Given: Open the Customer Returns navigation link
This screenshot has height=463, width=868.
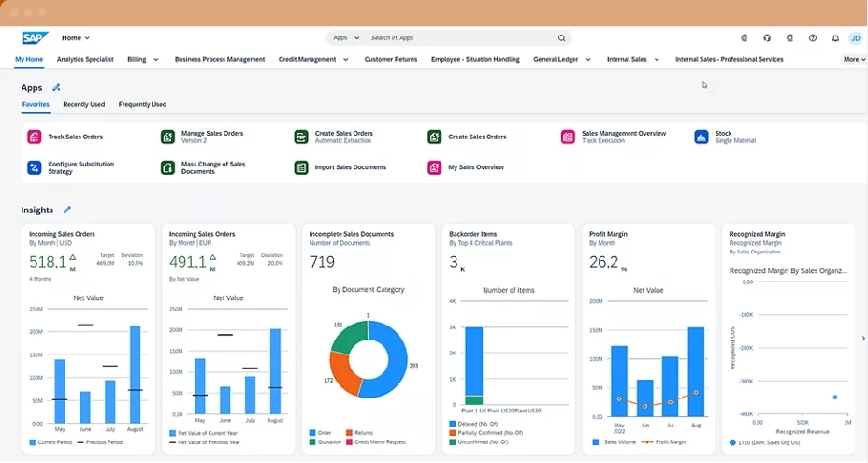Looking at the screenshot, I should pos(390,59).
